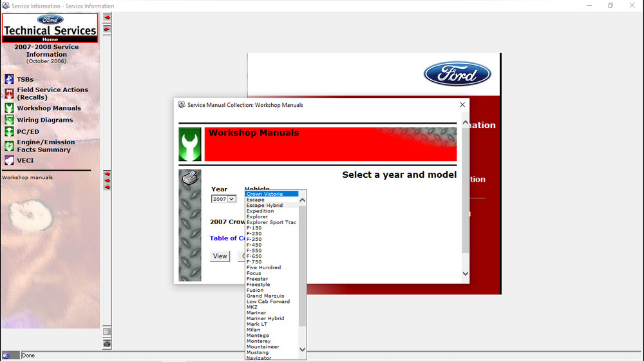Screen dimensions: 644x362
Task: Open Engine/Emission Facts Summary link
Action: (x=46, y=146)
